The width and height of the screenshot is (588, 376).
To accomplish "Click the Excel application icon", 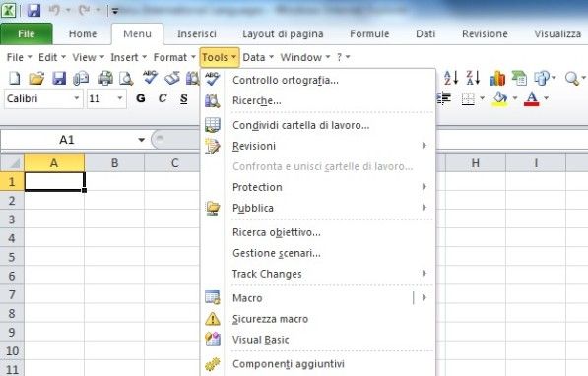I will pos(8,10).
